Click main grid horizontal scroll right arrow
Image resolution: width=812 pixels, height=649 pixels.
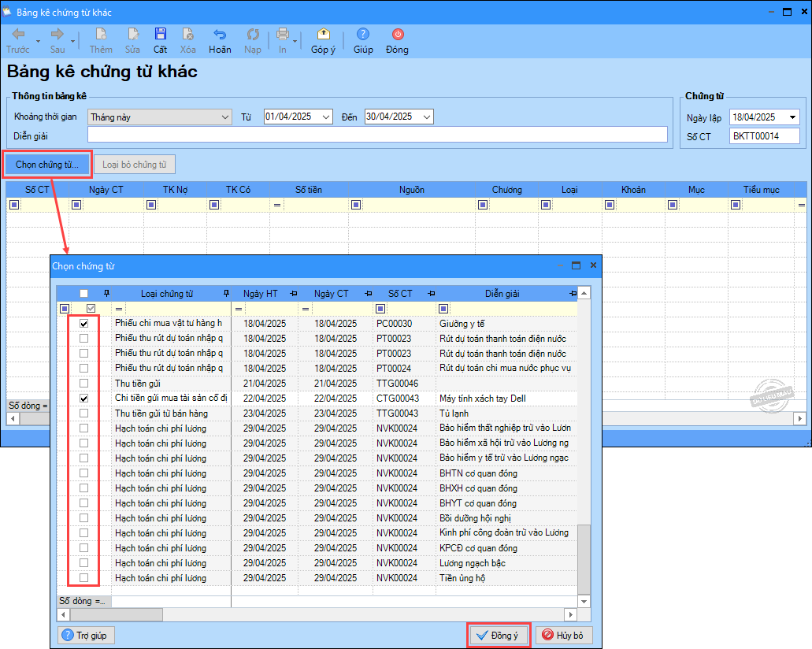coord(800,418)
